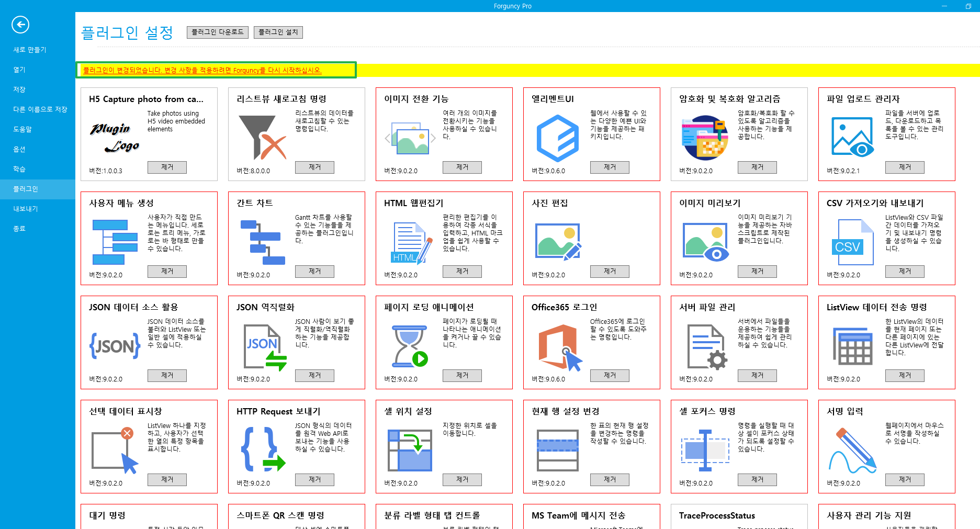Image resolution: width=980 pixels, height=529 pixels.
Task: Click 제거 for 셀 위치 설정
Action: tap(462, 479)
